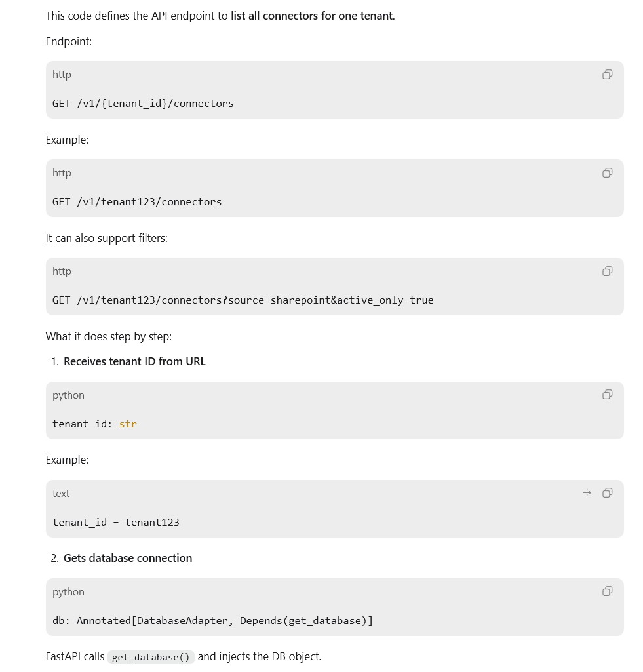The image size is (643, 672).
Task: Click the inline get_database() code snippet
Action: (x=151, y=657)
